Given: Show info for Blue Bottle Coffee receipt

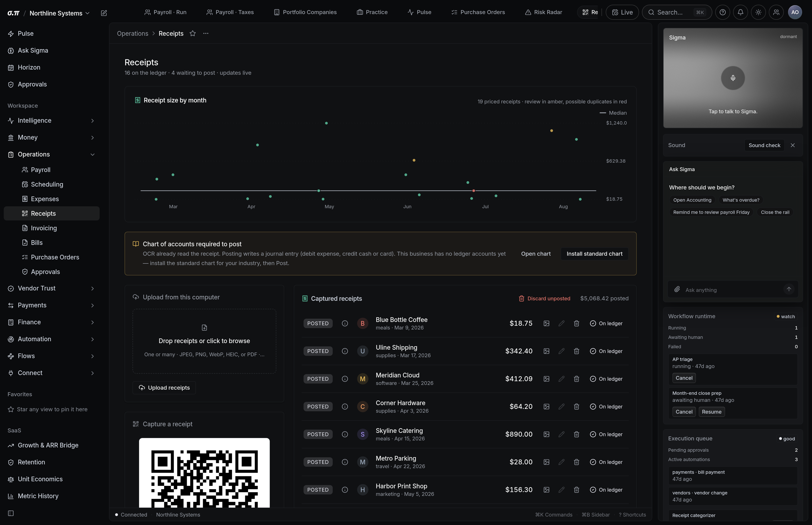Looking at the screenshot, I should coord(345,324).
